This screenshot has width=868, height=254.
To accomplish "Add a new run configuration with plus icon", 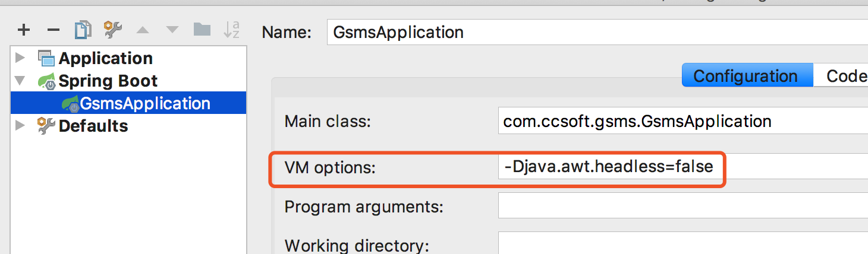I will (23, 30).
